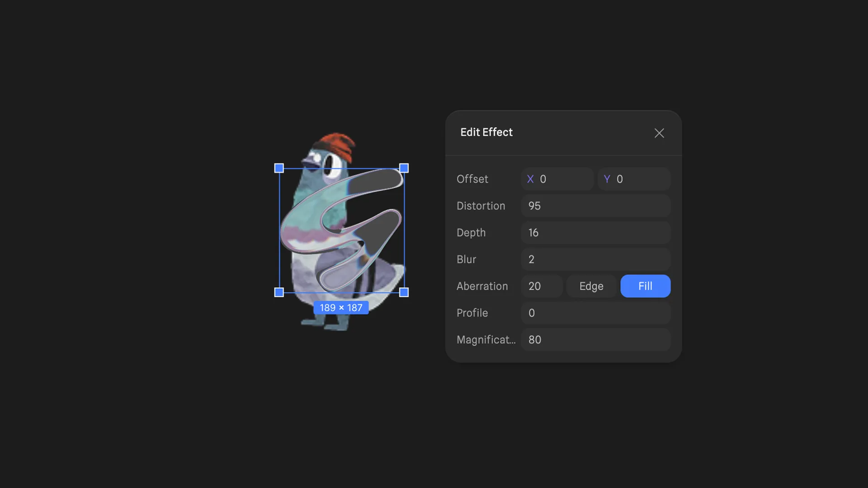The image size is (868, 488).
Task: Close the Edit Effect panel
Action: (x=659, y=133)
